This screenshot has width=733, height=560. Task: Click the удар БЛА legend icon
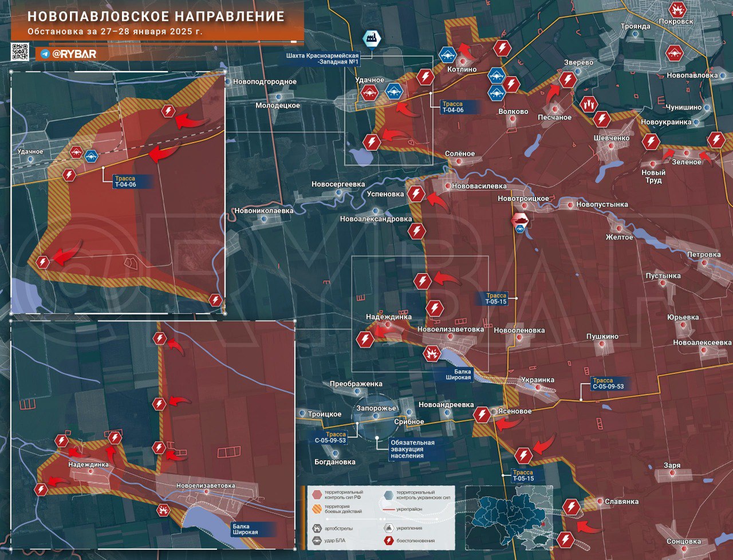coord(317,541)
